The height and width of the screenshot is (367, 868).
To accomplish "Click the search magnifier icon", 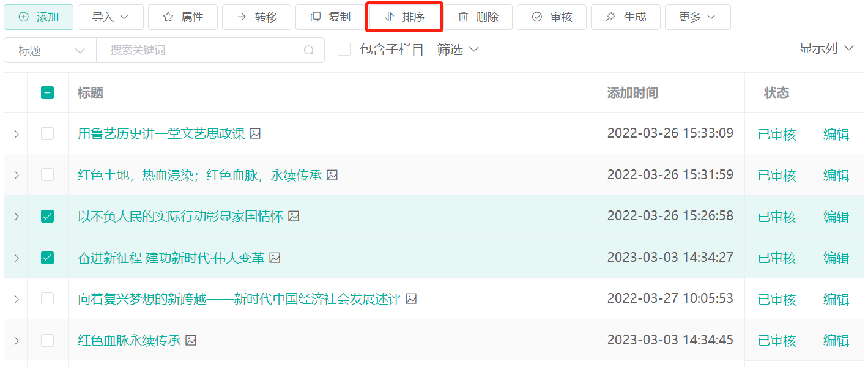I will pos(309,50).
